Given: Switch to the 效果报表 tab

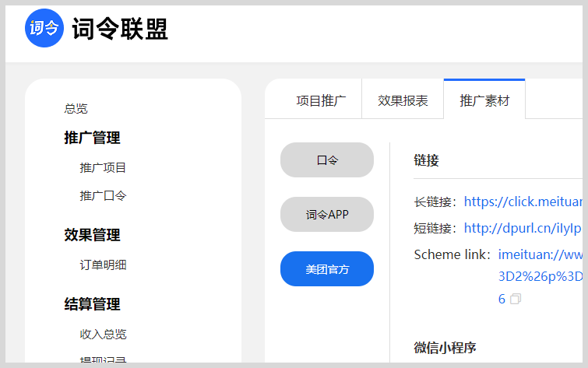Looking at the screenshot, I should (403, 100).
